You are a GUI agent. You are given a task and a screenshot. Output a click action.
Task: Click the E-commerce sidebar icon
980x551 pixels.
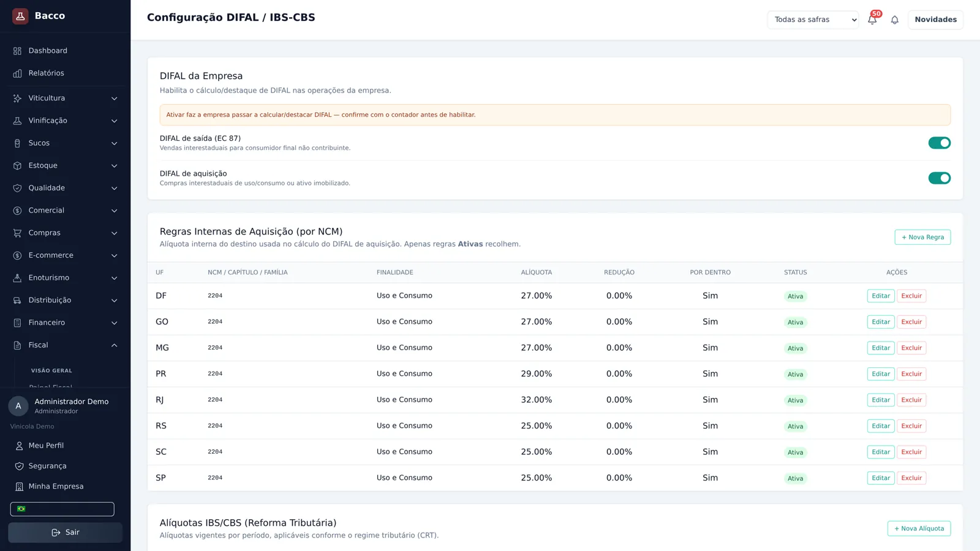tap(17, 255)
